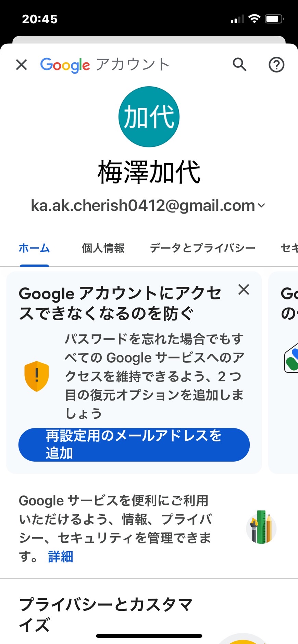This screenshot has width=298, height=644.
Task: Tap the gray sheet grabber handle at top
Action: click(x=149, y=40)
